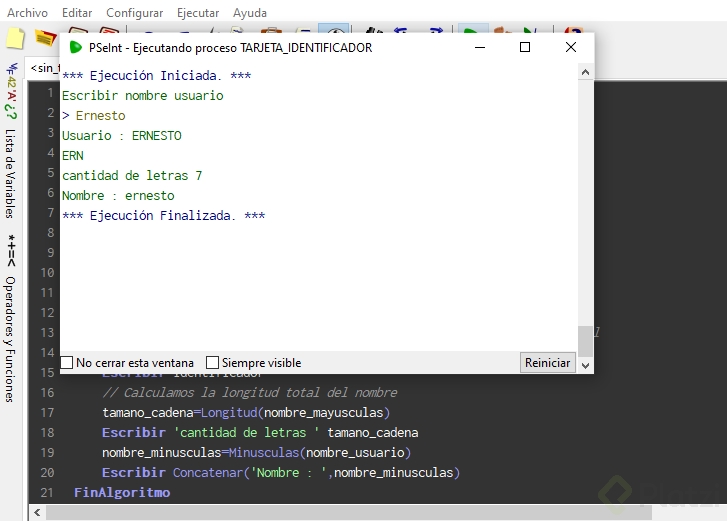Click the '*** Ejecución Finalizada. ***' line
The width and height of the screenshot is (727, 521).
click(164, 216)
